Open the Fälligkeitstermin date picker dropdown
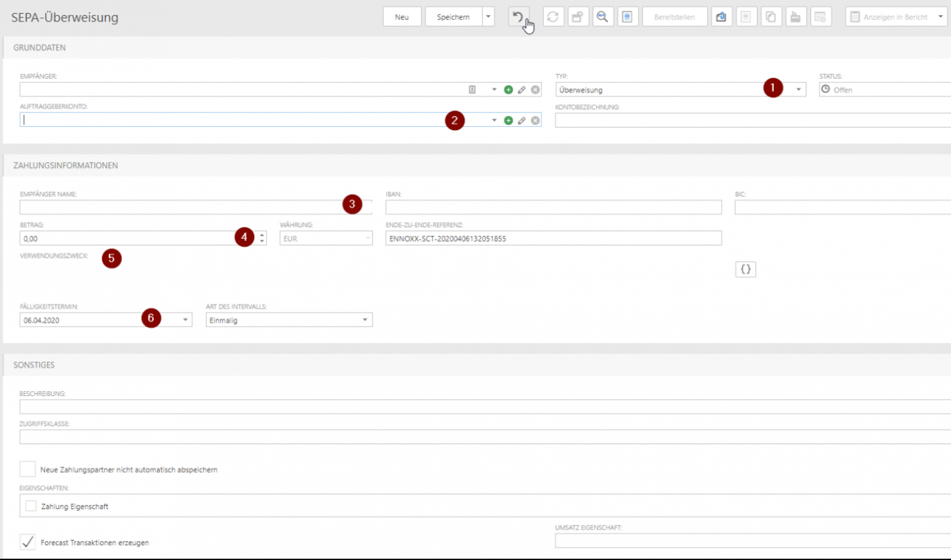951x560 pixels. (x=185, y=320)
